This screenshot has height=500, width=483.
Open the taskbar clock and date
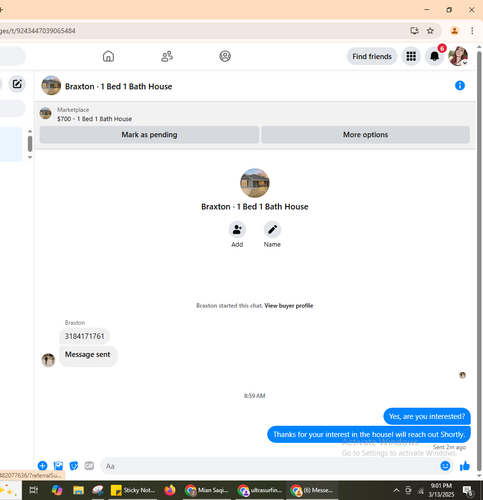coord(441,490)
